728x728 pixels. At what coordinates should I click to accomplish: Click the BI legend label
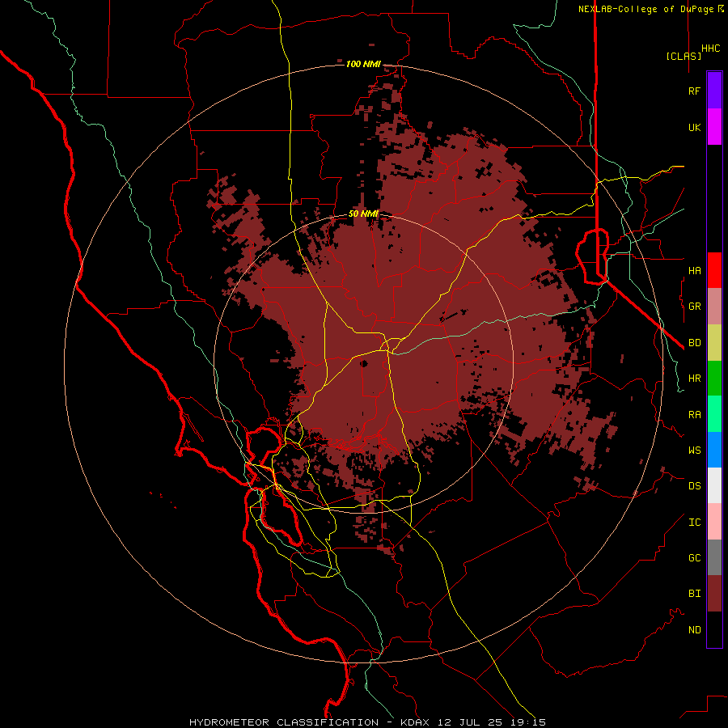coord(694,594)
